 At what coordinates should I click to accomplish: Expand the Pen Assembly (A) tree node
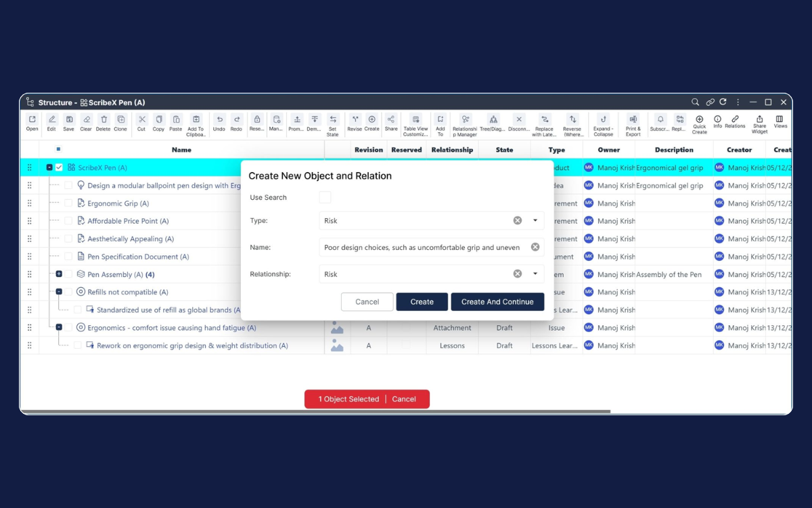tap(59, 274)
